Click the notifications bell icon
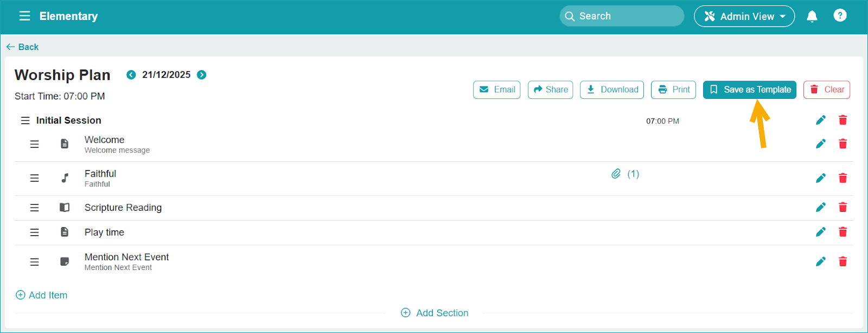 pos(812,16)
